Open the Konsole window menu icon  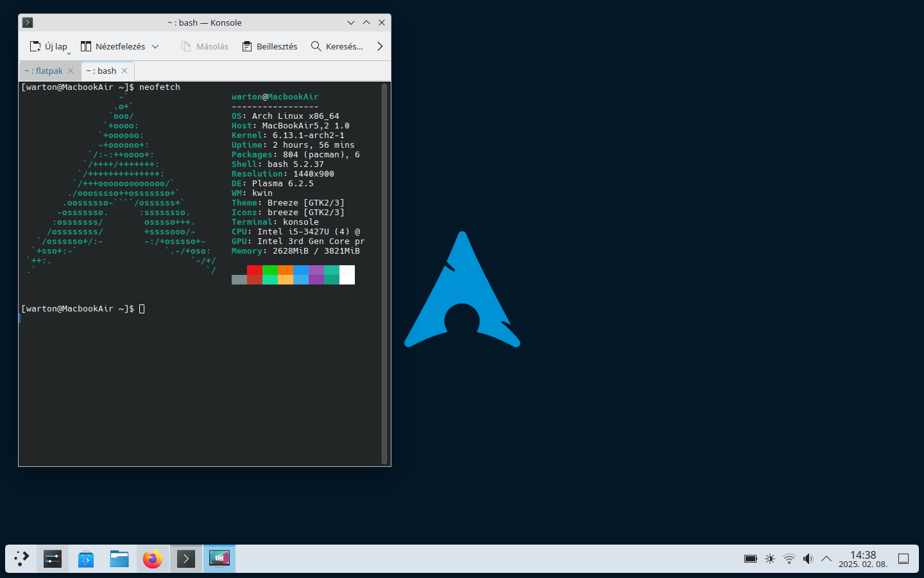[x=28, y=22]
